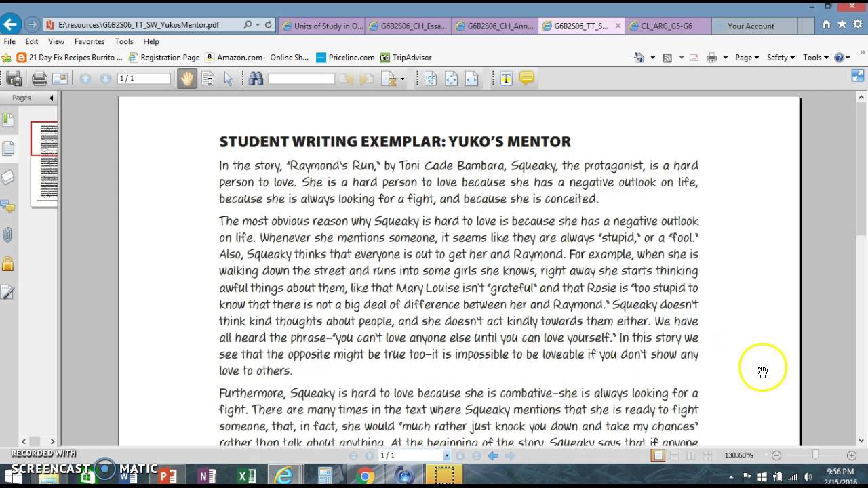868x488 pixels.
Task: Open Chrome from the taskbar
Action: 364,476
